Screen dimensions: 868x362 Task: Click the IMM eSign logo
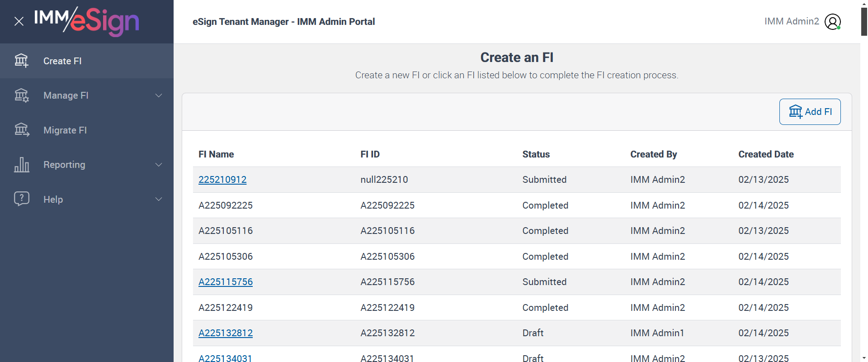tap(87, 21)
